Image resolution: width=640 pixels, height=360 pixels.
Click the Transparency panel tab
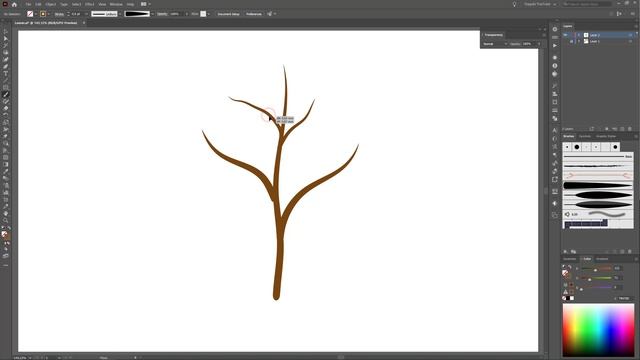click(493, 35)
